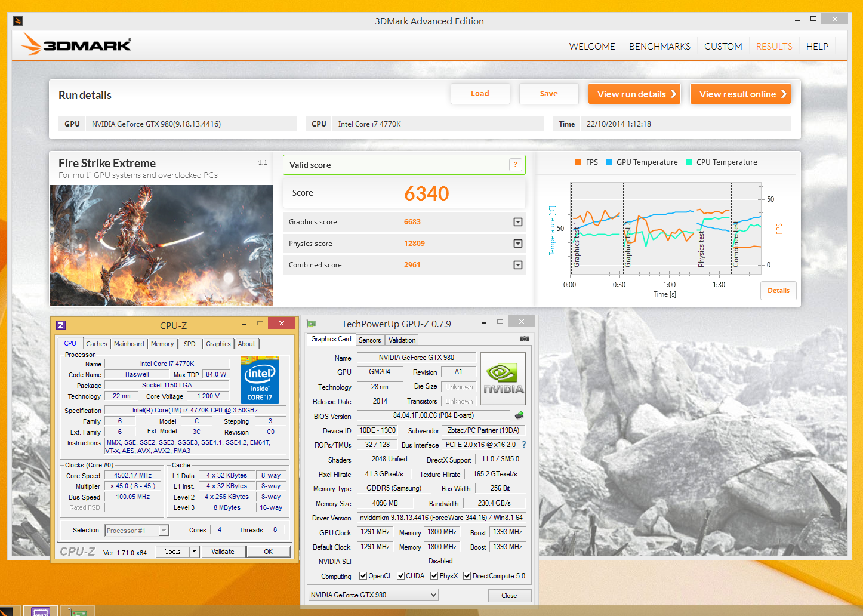The height and width of the screenshot is (616, 863).
Task: Minimize the CPU-Z window
Action: [x=244, y=324]
